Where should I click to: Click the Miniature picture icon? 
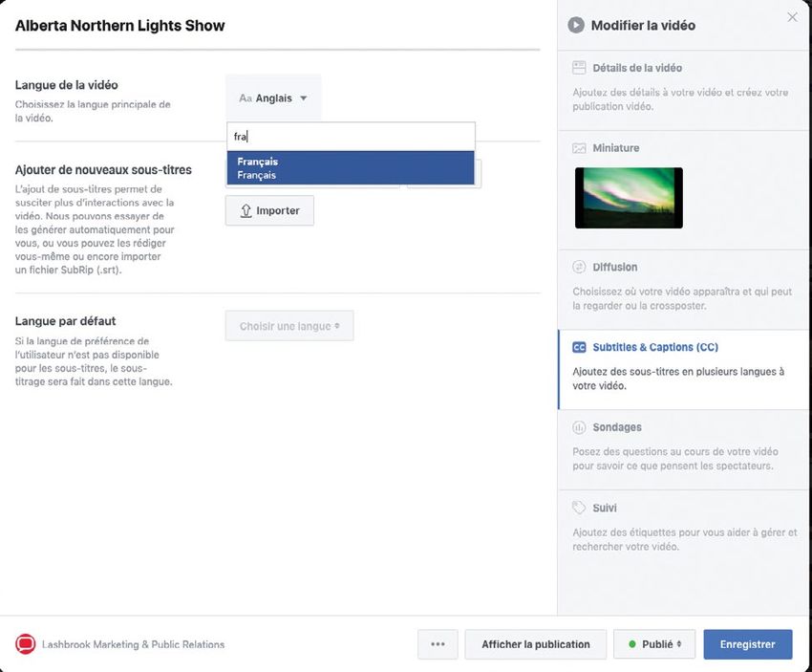(x=579, y=148)
